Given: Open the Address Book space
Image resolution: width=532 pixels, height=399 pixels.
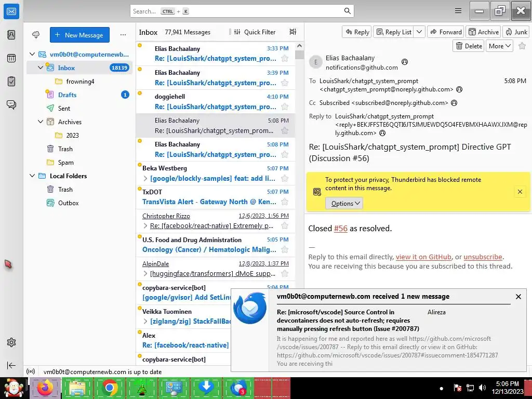Looking at the screenshot, I should point(11,35).
